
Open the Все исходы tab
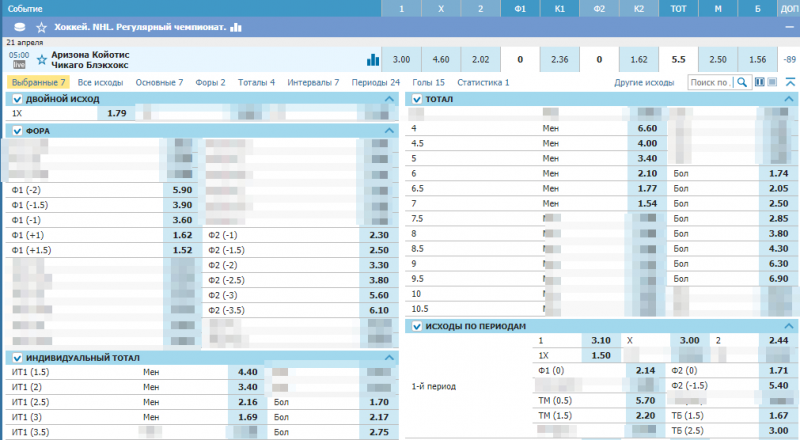pyautogui.click(x=100, y=83)
